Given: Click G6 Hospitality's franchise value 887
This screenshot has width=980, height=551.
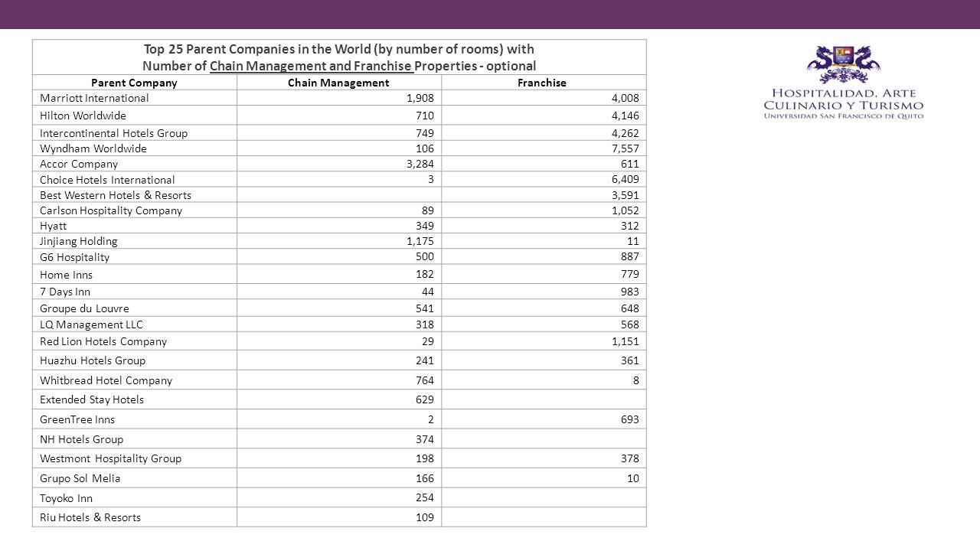Looking at the screenshot, I should pyautogui.click(x=630, y=257).
